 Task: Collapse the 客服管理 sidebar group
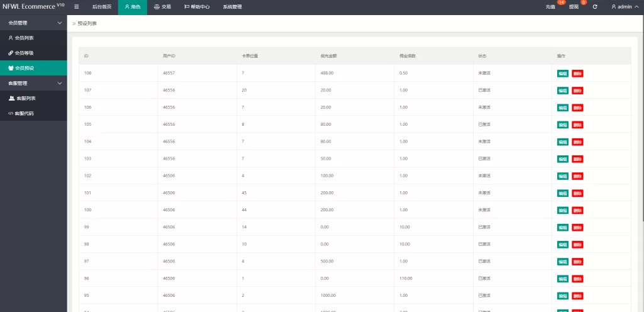pyautogui.click(x=60, y=83)
